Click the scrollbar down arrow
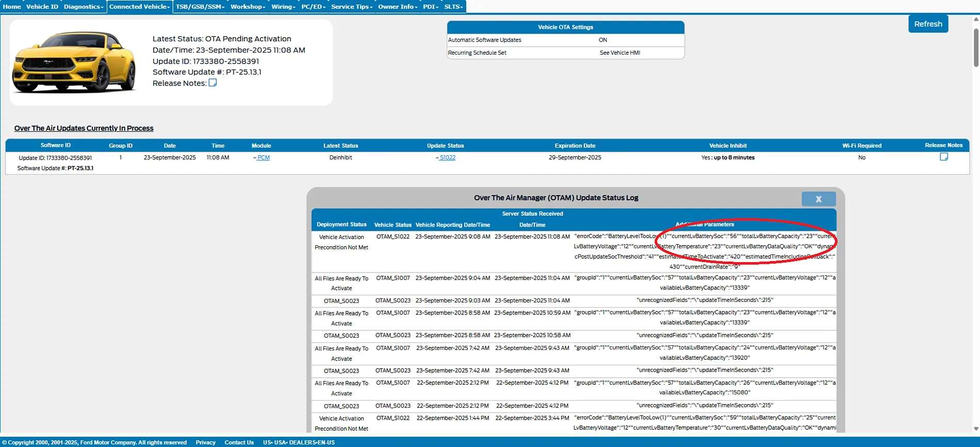Image resolution: width=980 pixels, height=447 pixels. (976, 429)
